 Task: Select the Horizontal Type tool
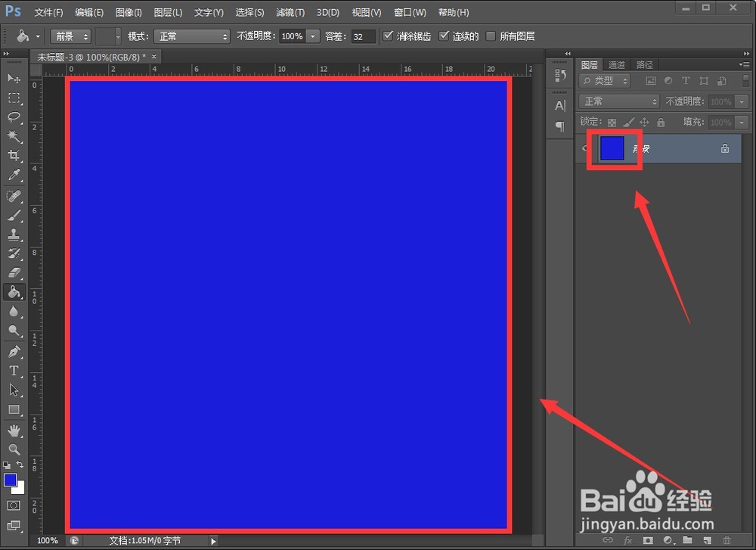click(x=14, y=371)
